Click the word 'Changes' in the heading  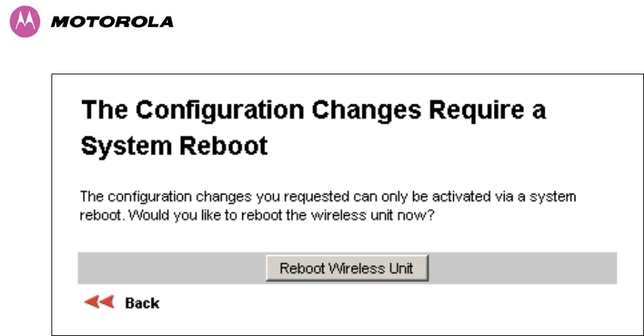point(367,111)
